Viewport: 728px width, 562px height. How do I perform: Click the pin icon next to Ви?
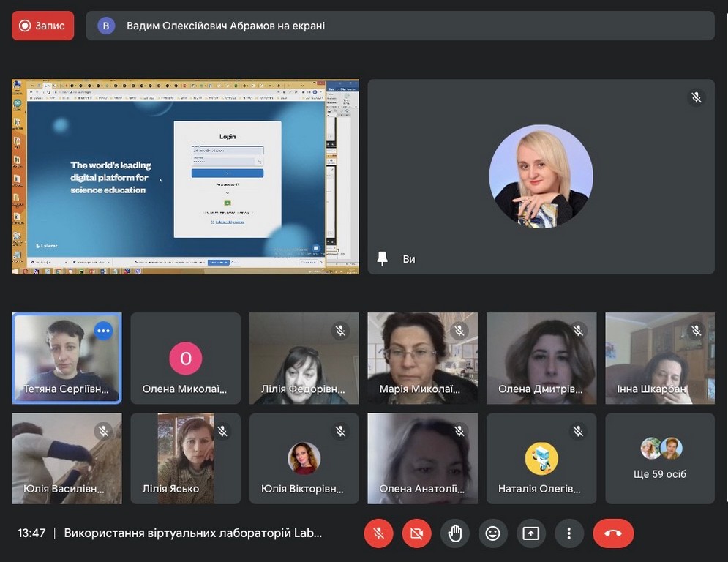[382, 258]
